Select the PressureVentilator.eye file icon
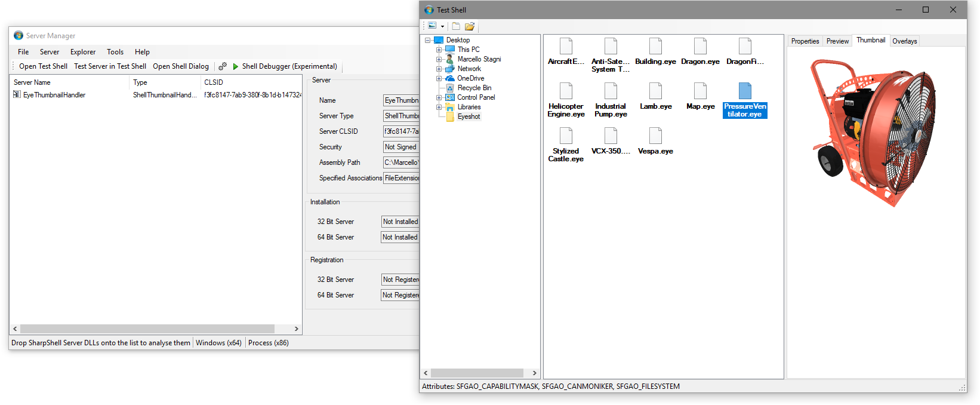980x405 pixels. click(745, 91)
